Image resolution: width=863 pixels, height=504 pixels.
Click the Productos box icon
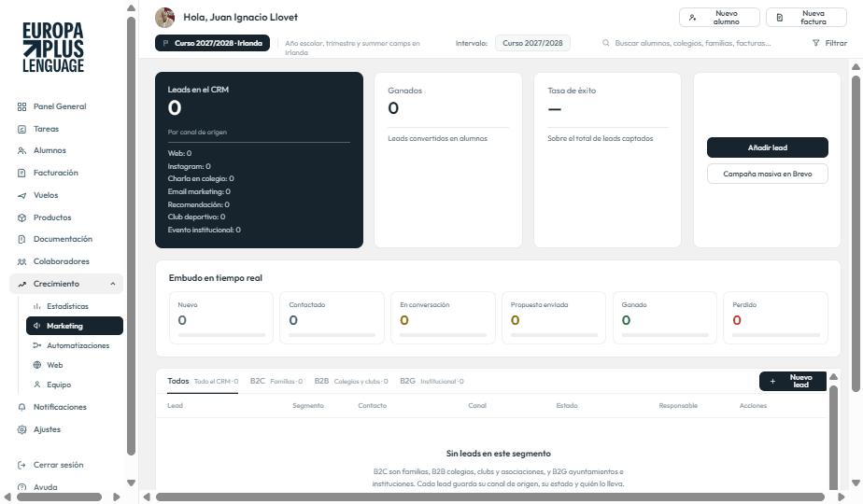point(22,217)
